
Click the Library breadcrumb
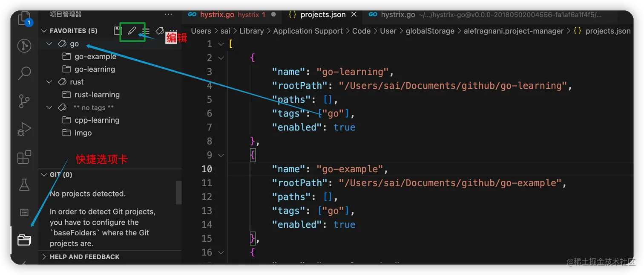(x=251, y=31)
